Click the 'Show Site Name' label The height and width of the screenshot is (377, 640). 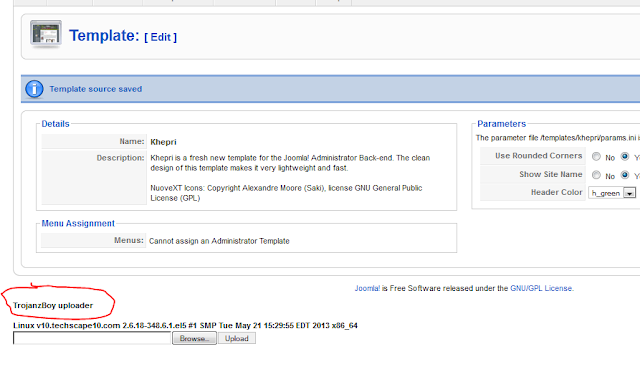551,174
